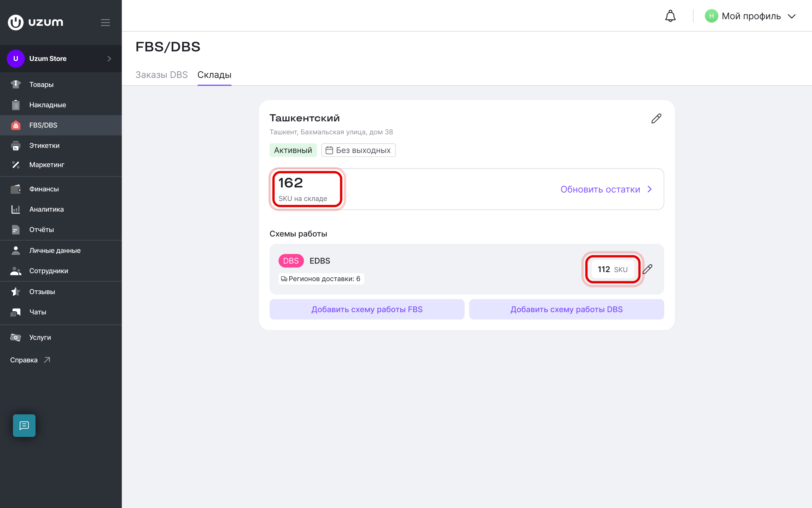This screenshot has width=812, height=508.
Task: Click the EDBS scheme name
Action: point(320,261)
